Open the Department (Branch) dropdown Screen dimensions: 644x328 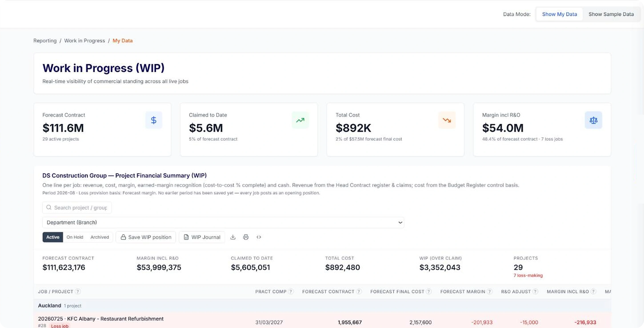[x=223, y=222]
